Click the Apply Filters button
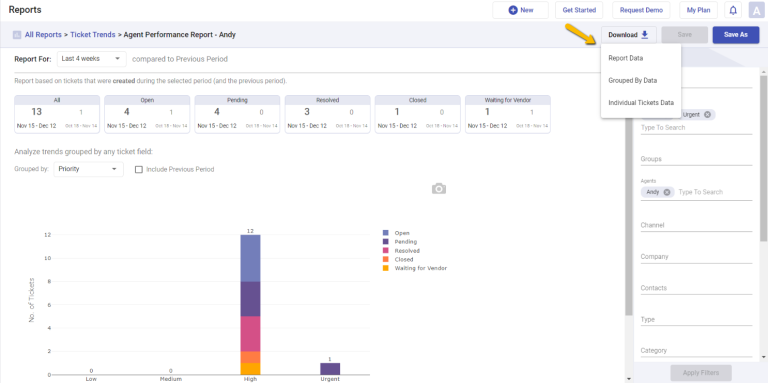Image resolution: width=768 pixels, height=383 pixels. click(701, 373)
